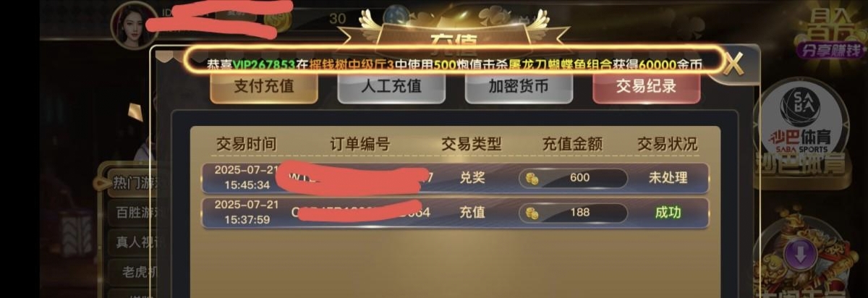Click the 成功 status of 充值 record

(668, 213)
